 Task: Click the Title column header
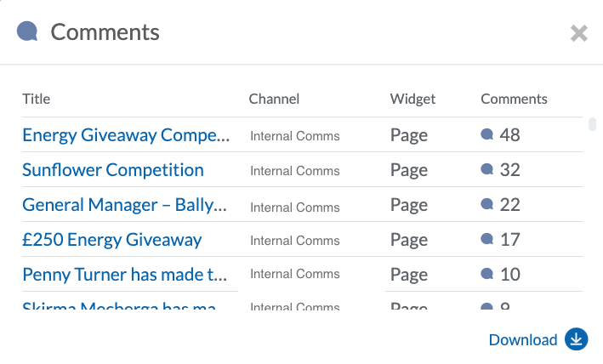37,99
